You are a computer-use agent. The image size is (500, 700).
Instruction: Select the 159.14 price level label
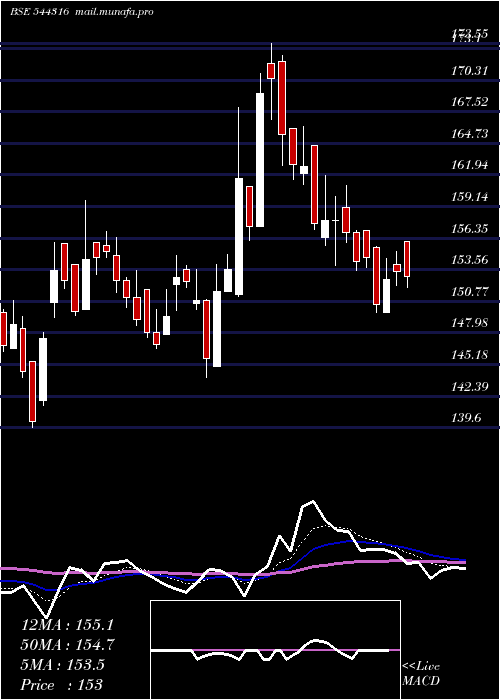click(x=471, y=196)
